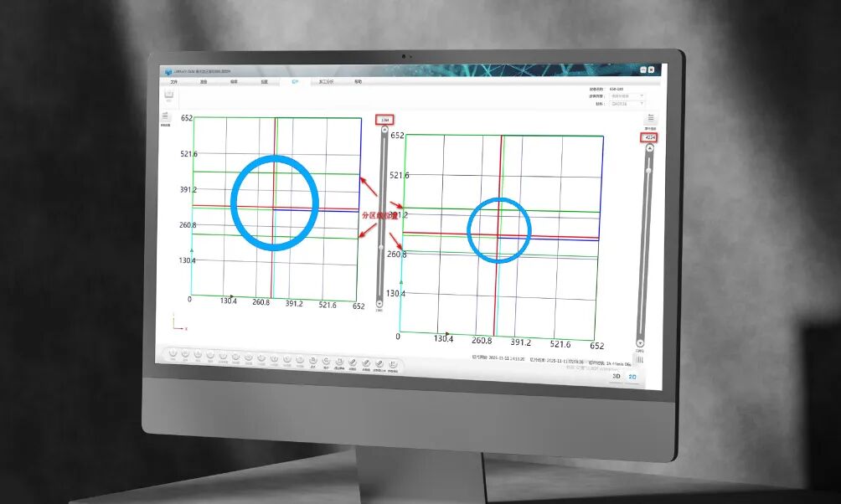The image size is (841, 504).
Task: Open the second menu tab next to 文件
Action: click(204, 81)
